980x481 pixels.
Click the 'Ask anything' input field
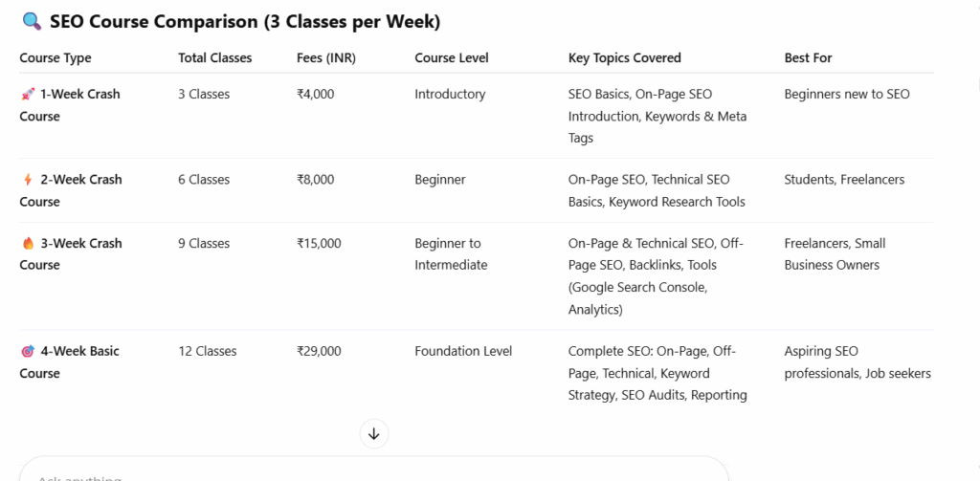(373, 473)
